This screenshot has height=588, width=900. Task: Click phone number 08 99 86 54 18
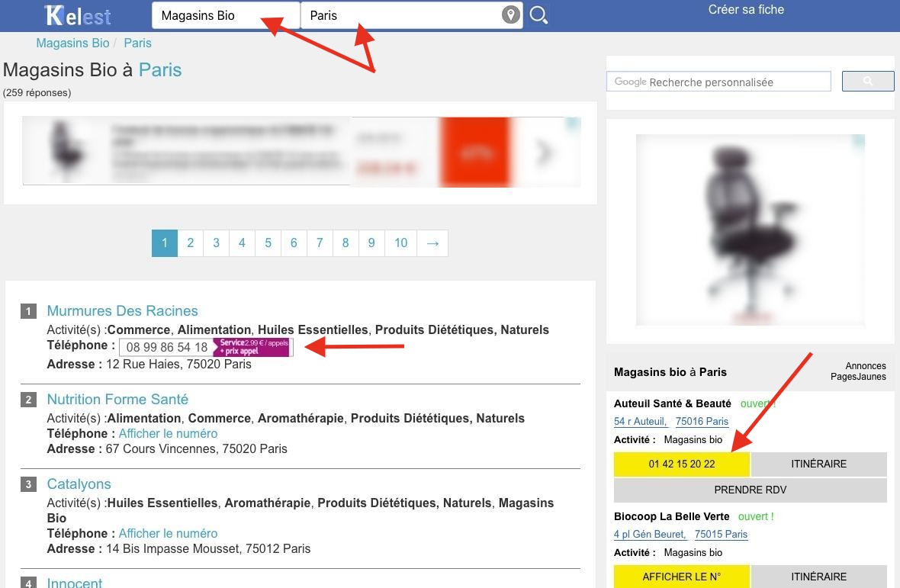pyautogui.click(x=166, y=347)
